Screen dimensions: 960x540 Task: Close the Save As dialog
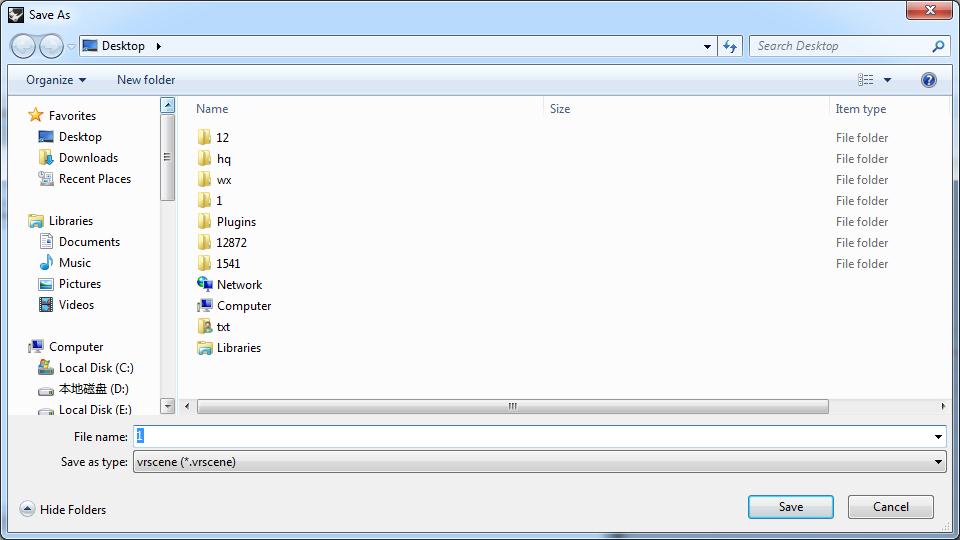click(929, 10)
